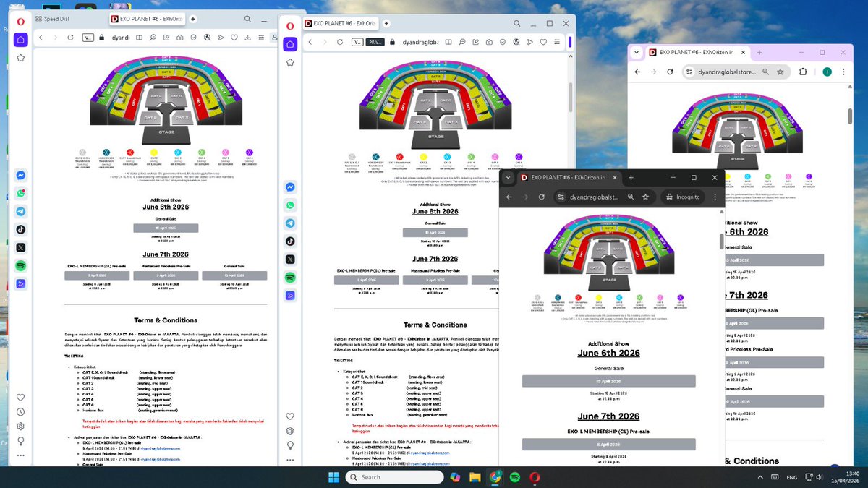Open bookmarks star in left Opera sidebar
This screenshot has height=488, width=868.
point(21,58)
